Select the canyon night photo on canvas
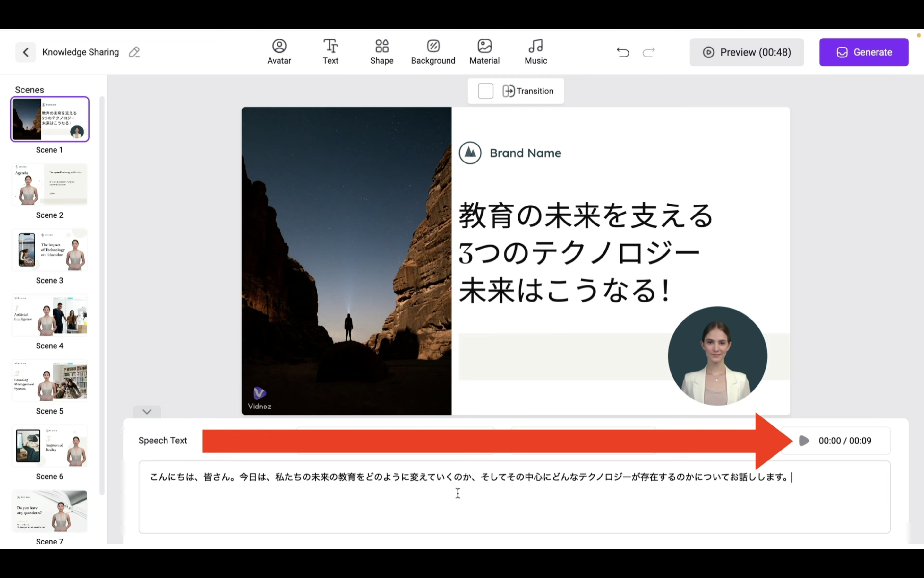924x578 pixels. [x=346, y=261]
